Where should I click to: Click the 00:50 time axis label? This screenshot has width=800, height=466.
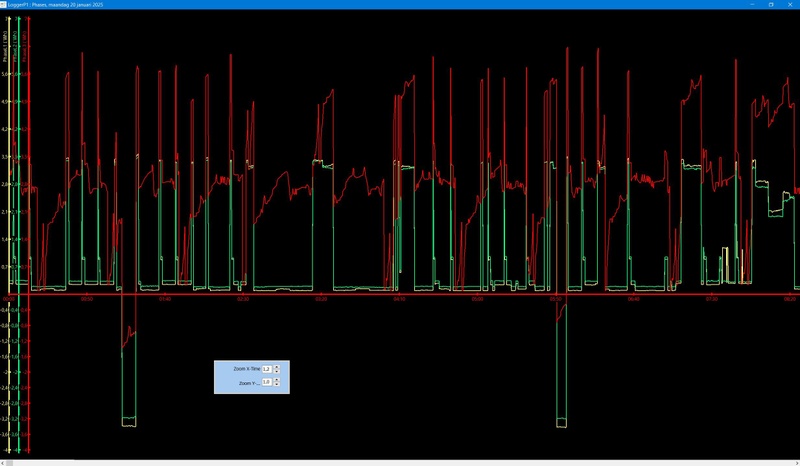[87, 299]
